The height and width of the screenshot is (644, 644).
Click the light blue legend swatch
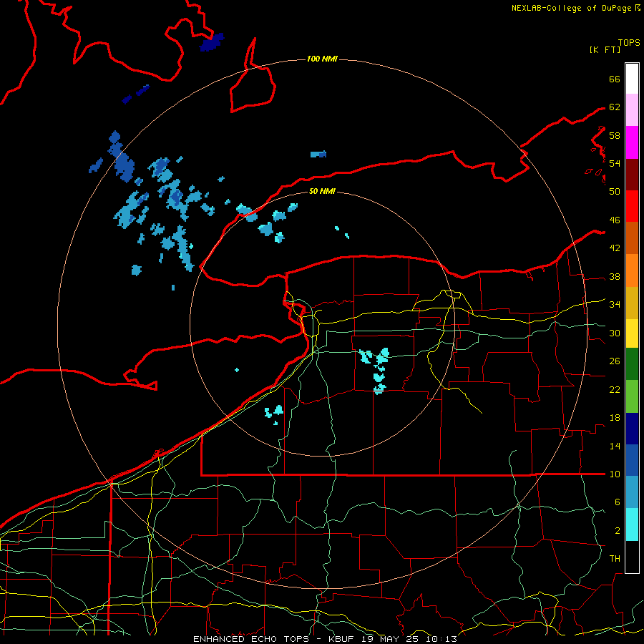632,492
